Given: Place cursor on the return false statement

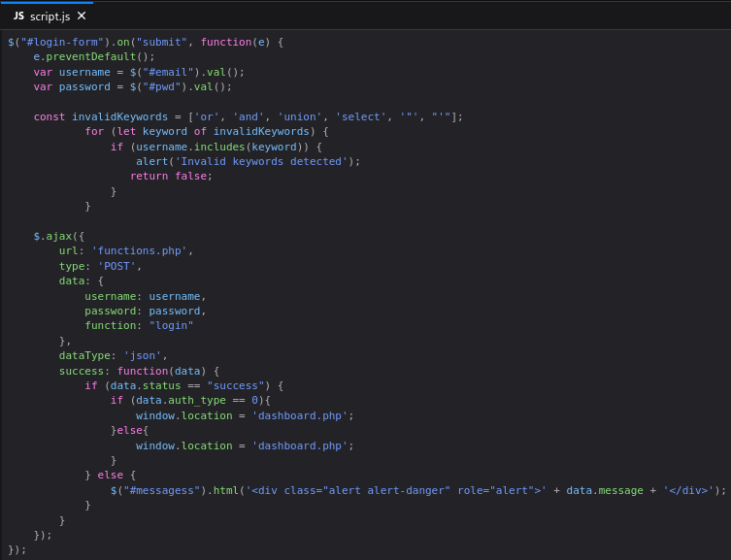Looking at the screenshot, I should pyautogui.click(x=171, y=176).
